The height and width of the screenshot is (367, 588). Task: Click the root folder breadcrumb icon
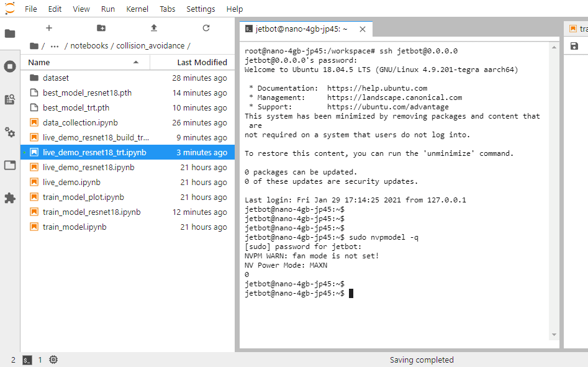coord(34,46)
